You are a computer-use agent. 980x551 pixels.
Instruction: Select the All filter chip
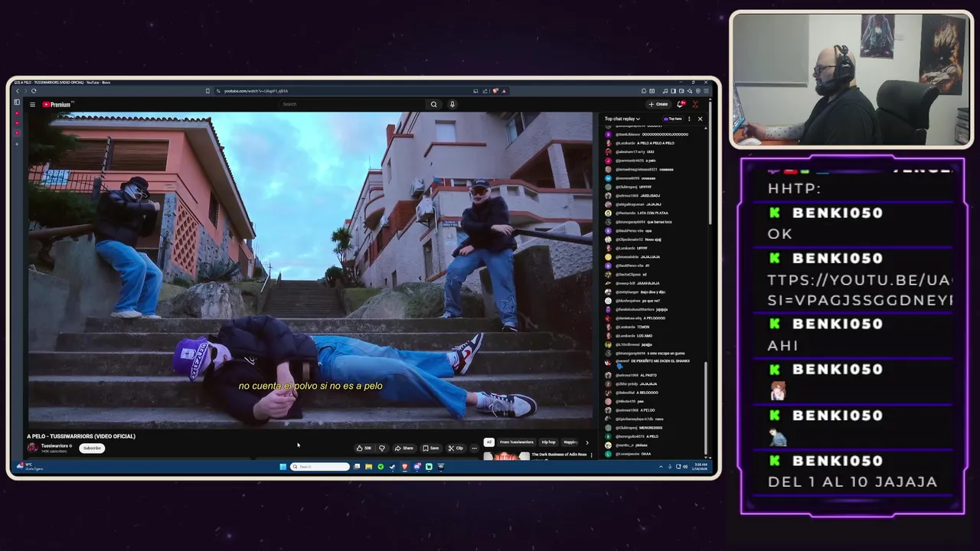[x=488, y=442]
